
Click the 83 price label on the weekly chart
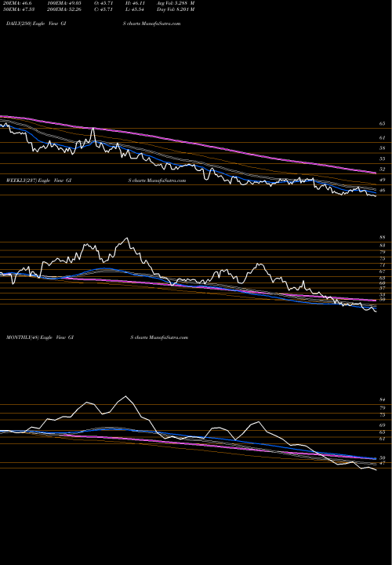point(382,246)
